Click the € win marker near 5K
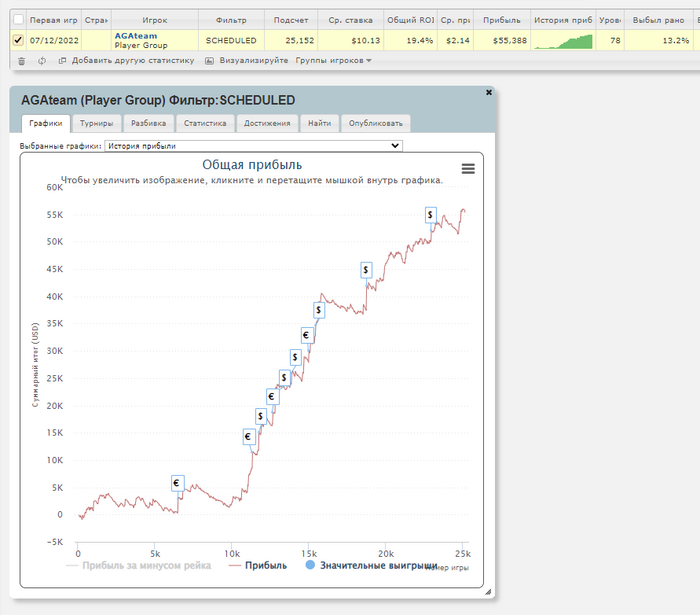This screenshot has width=700, height=615. [178, 483]
